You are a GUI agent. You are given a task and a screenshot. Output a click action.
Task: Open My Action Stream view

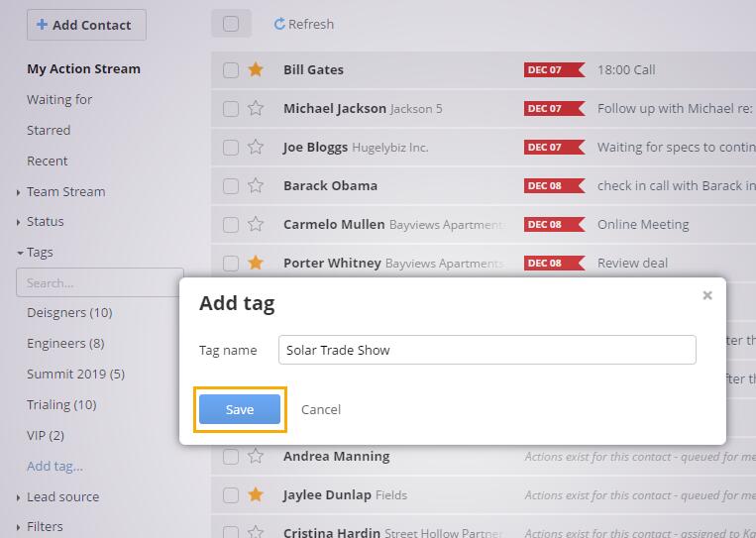[83, 69]
